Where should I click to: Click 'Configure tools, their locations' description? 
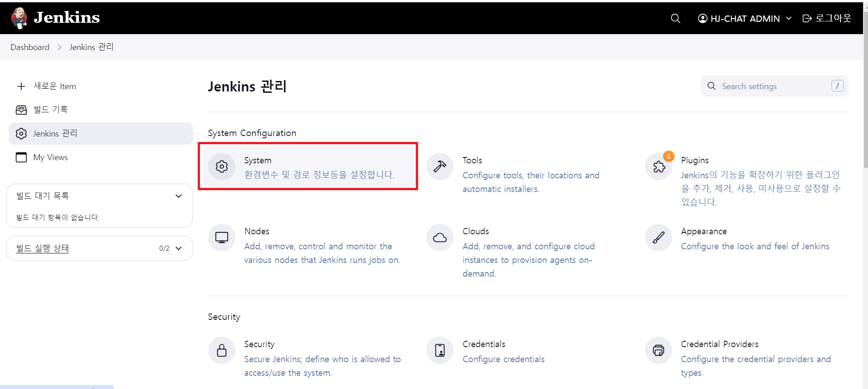(531, 182)
